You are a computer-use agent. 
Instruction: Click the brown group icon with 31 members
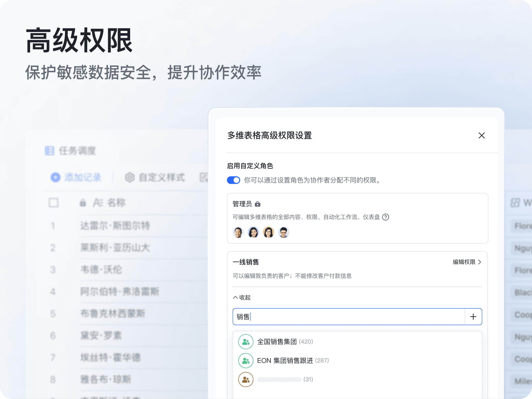tap(246, 379)
